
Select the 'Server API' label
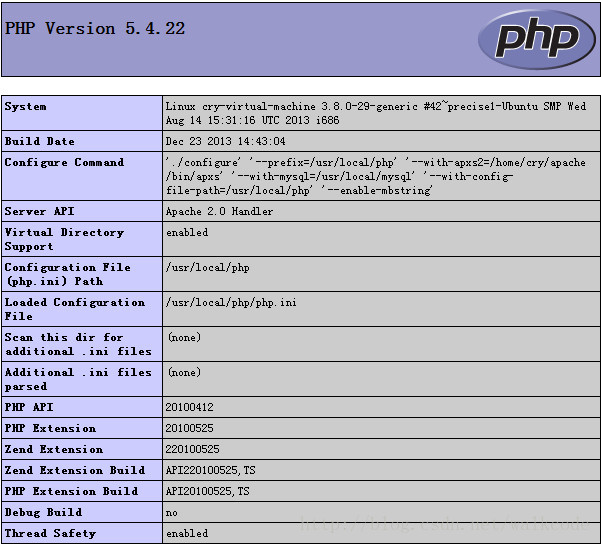[39, 211]
